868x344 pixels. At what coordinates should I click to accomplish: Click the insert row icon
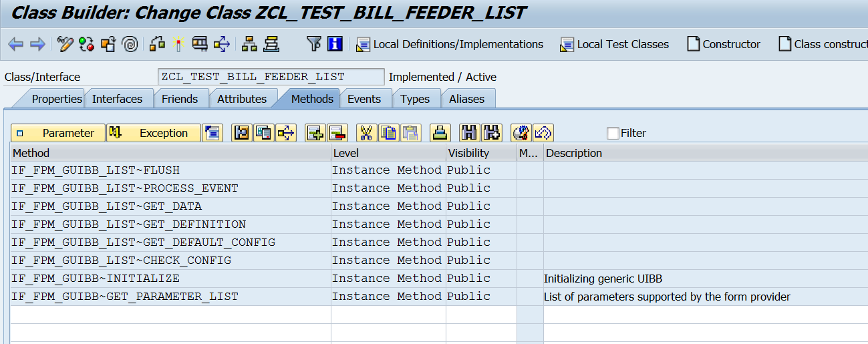point(315,133)
